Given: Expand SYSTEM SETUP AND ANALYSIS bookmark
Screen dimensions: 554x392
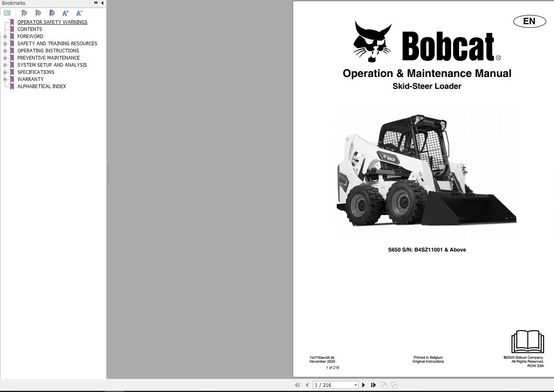Looking at the screenshot, I should coord(5,65).
